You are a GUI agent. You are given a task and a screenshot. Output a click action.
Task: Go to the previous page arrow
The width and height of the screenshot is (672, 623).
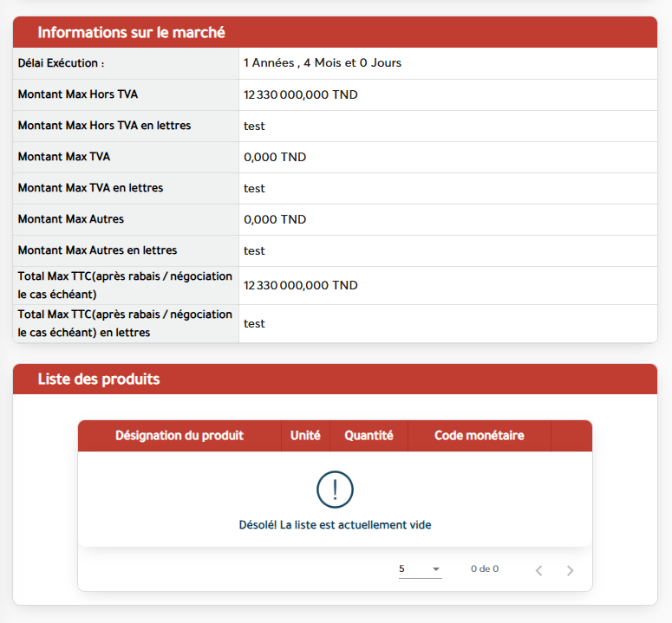pyautogui.click(x=538, y=570)
